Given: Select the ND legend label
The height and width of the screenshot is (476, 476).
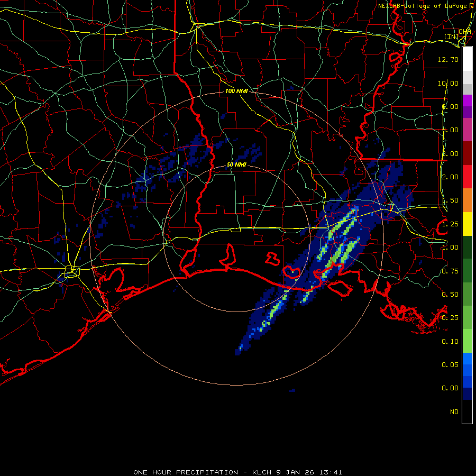Looking at the screenshot, I should pyautogui.click(x=454, y=412).
